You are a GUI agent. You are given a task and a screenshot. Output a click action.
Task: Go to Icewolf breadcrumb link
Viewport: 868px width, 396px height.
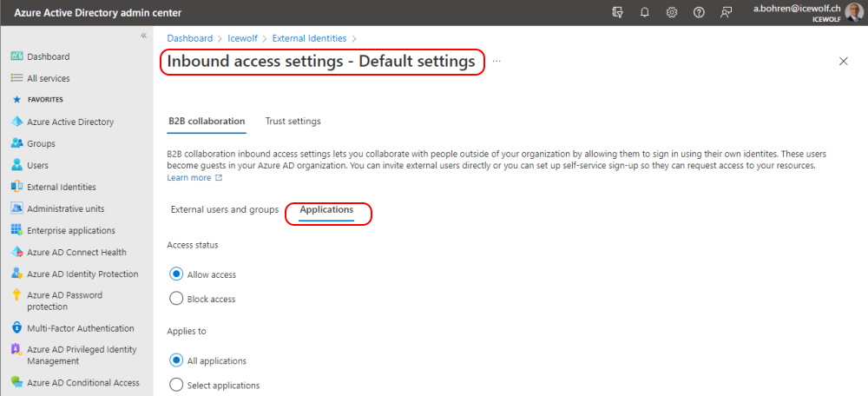(242, 38)
